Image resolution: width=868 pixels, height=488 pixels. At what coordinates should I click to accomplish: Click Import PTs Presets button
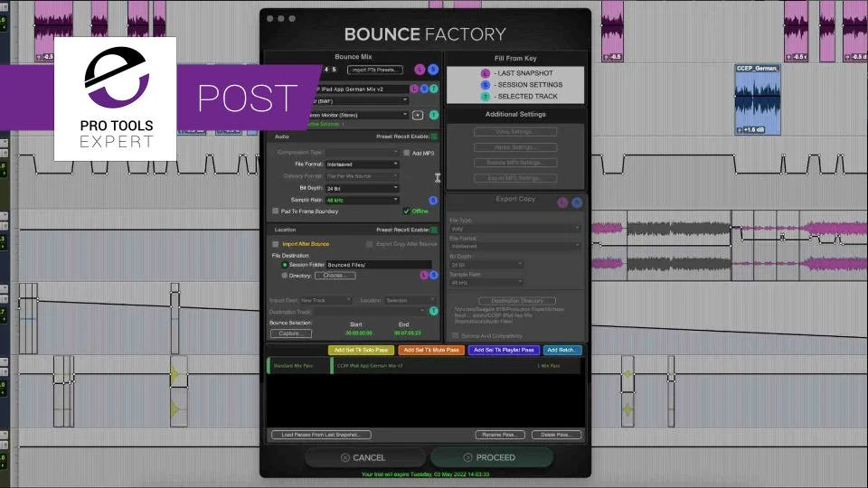pos(374,70)
